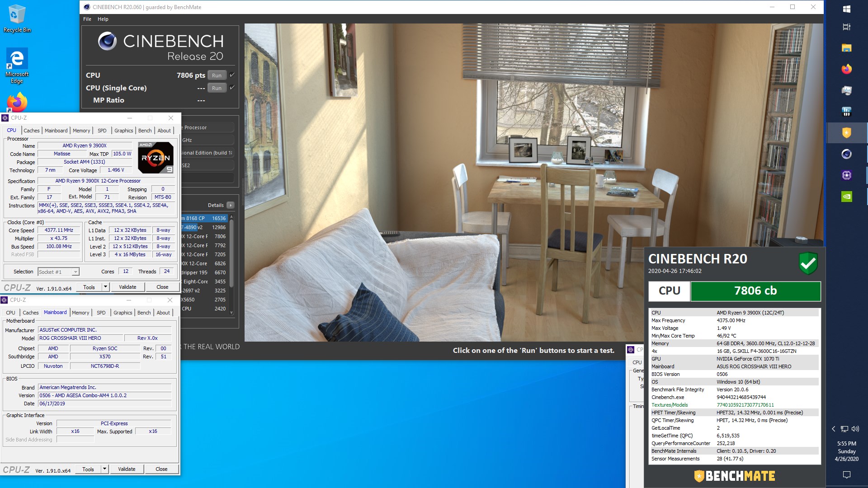The width and height of the screenshot is (868, 488).
Task: Click the Core Speed 4377.11 MHz value
Action: 59,230
